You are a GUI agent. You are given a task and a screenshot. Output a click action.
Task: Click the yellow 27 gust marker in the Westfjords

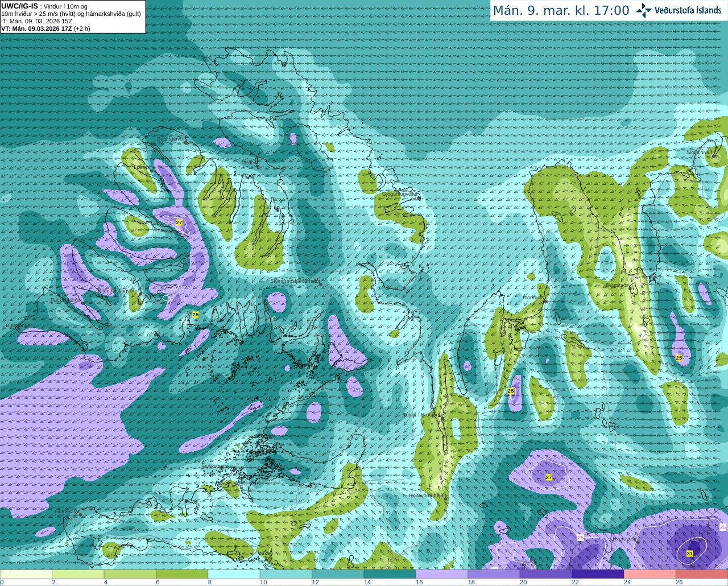179,222
